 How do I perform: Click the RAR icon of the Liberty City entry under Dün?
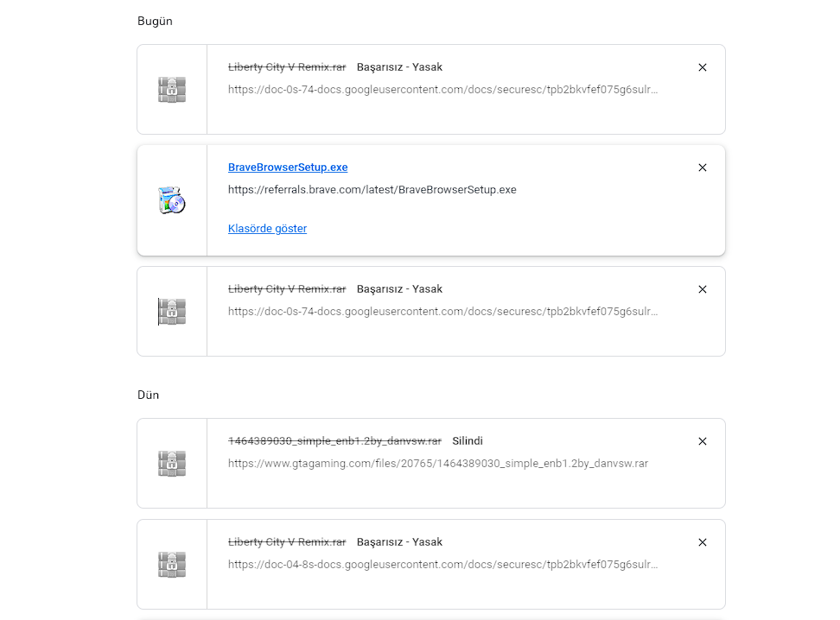pyautogui.click(x=172, y=565)
